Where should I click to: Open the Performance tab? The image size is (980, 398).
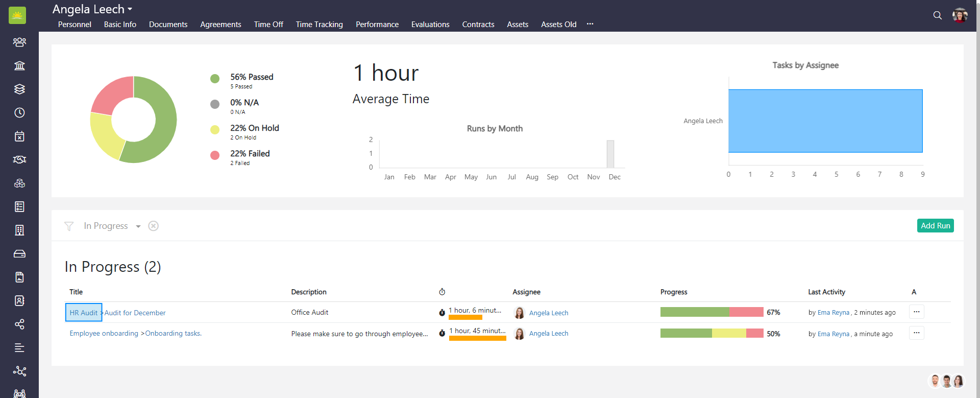click(x=377, y=25)
